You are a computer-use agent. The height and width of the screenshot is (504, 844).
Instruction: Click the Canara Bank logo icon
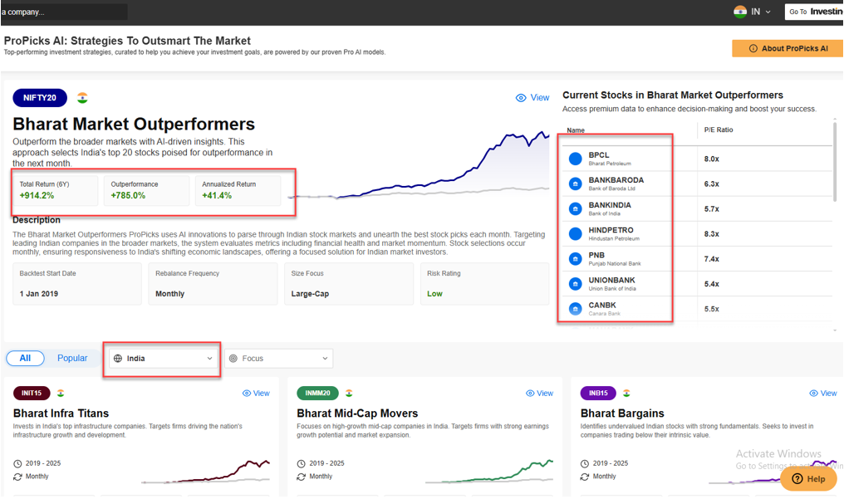click(x=575, y=309)
